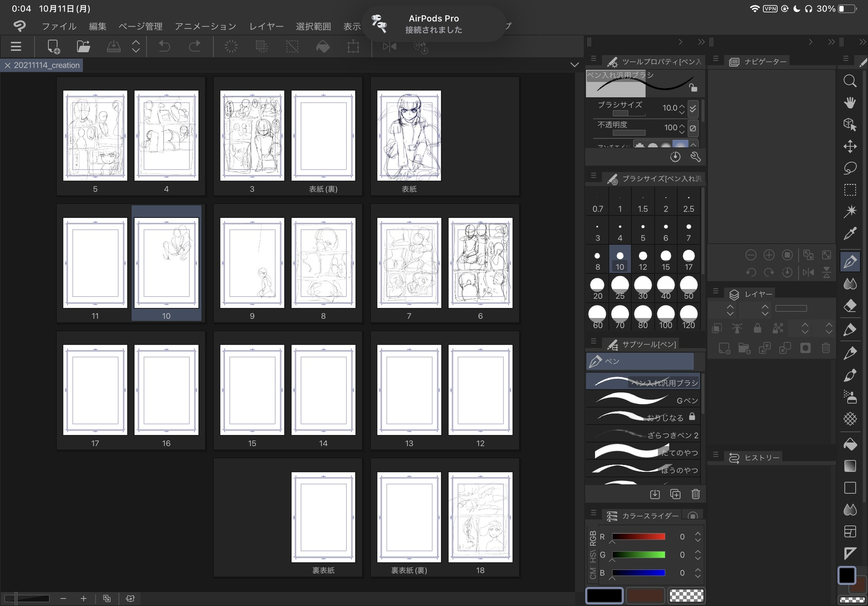Select the Rectangle marquee tool
Viewport: 868px width, 606px height.
[850, 190]
